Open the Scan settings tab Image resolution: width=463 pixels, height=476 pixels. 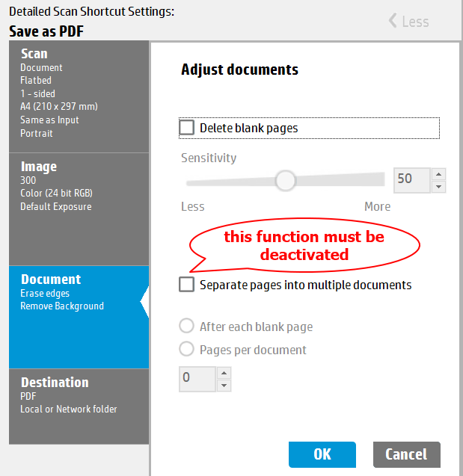point(79,95)
